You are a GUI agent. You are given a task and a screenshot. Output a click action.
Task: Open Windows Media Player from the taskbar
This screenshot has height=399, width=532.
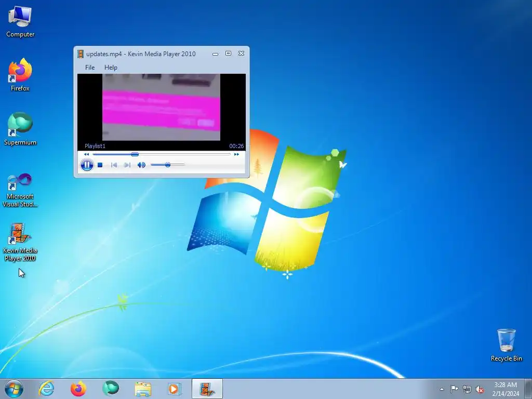tap(175, 389)
